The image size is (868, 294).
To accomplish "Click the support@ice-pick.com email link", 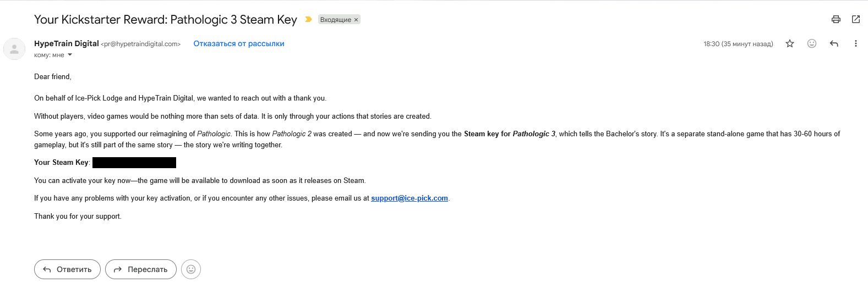I will point(410,198).
